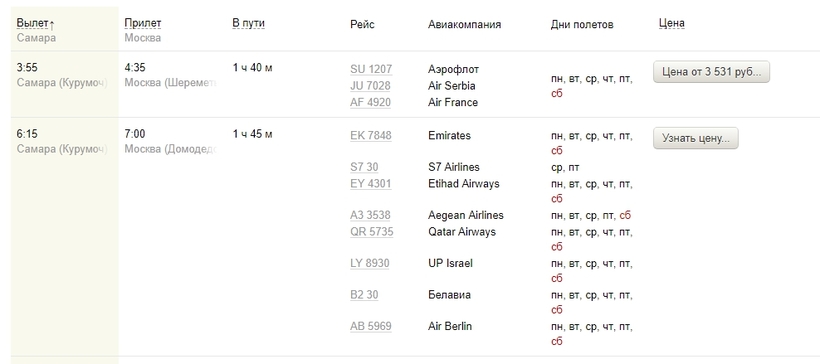
Task: Click the Узнать цену button
Action: pos(696,138)
